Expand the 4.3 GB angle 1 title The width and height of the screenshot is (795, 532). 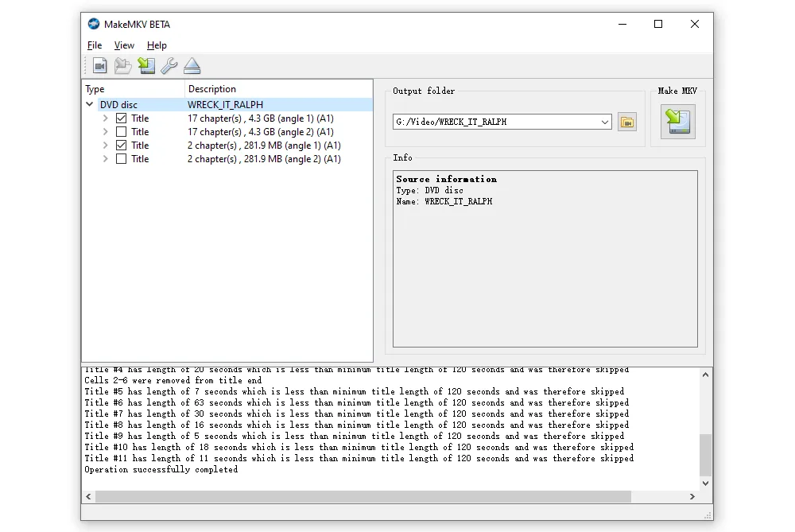[x=106, y=118]
